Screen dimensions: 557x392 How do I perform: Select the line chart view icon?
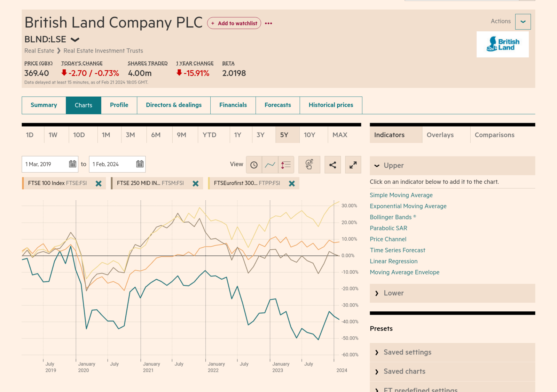point(270,165)
